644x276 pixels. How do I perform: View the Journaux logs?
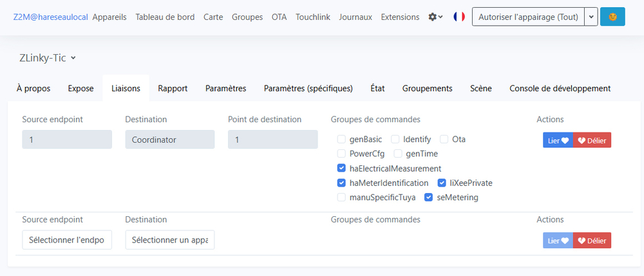click(355, 17)
